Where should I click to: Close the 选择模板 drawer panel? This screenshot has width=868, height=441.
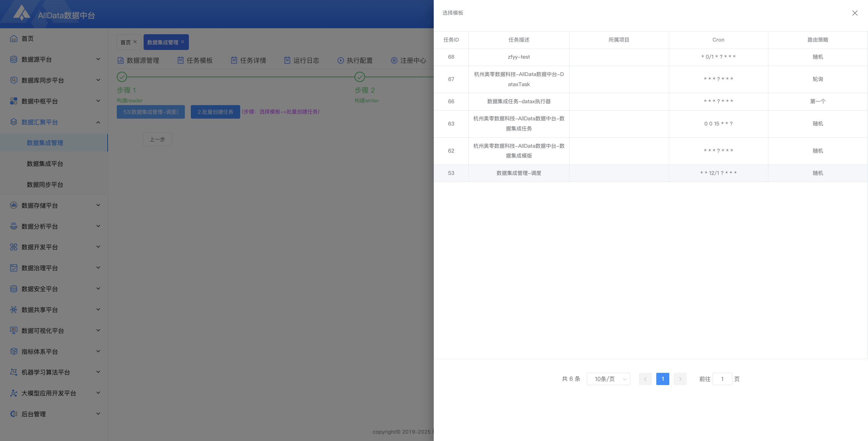coord(854,13)
